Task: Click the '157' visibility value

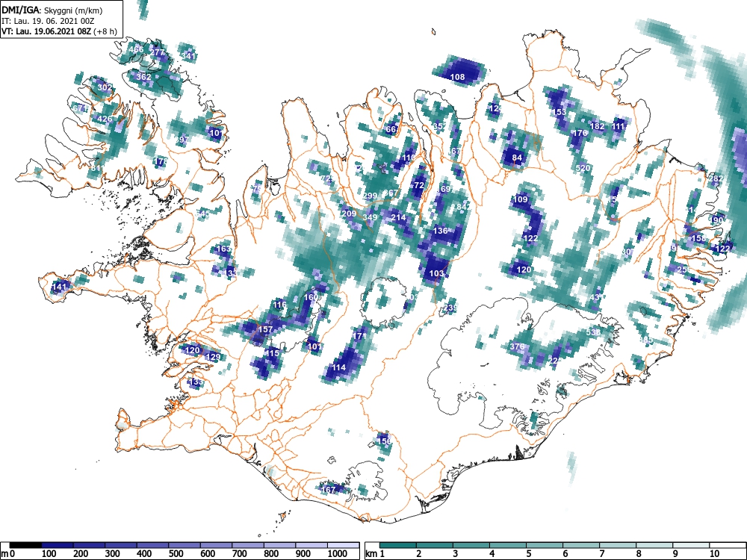Action: [265, 329]
